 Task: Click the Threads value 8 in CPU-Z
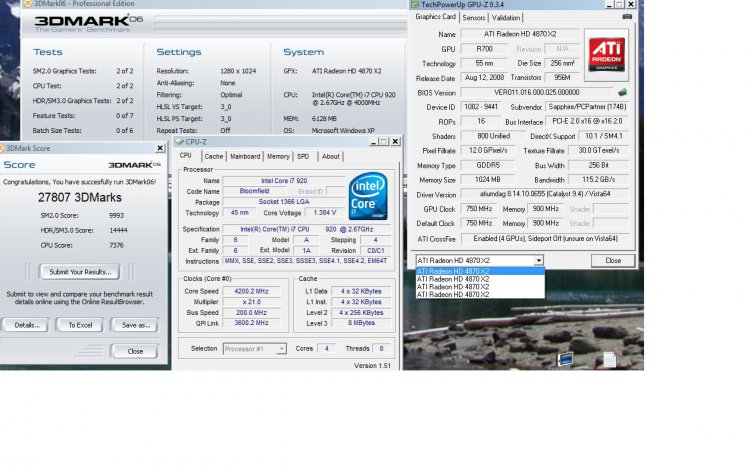(x=381, y=349)
